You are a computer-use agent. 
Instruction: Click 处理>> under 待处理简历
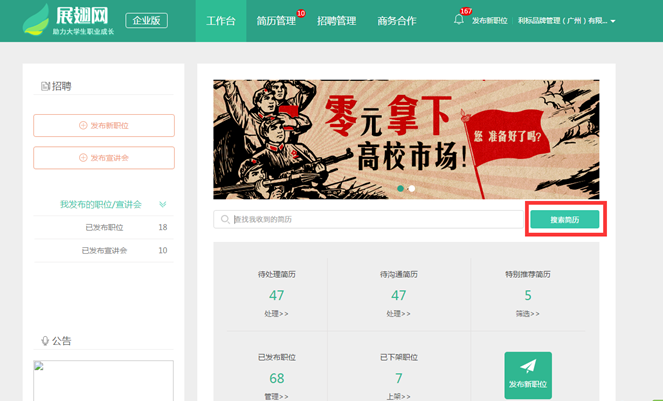[x=277, y=314]
